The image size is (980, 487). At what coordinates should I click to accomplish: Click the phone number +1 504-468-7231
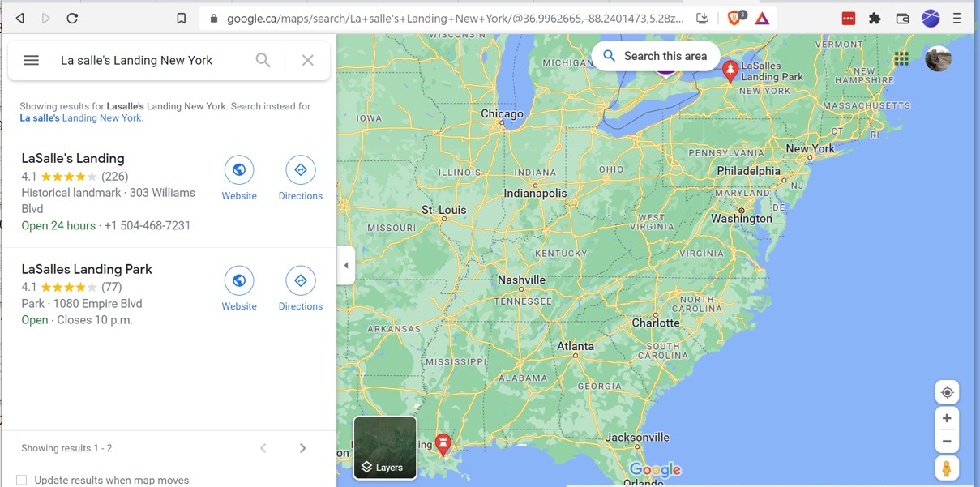point(148,225)
